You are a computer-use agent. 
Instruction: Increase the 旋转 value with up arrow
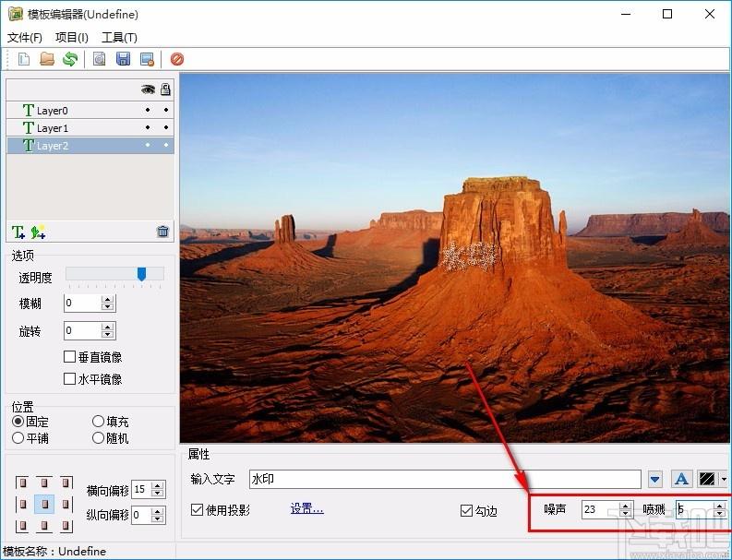(108, 328)
